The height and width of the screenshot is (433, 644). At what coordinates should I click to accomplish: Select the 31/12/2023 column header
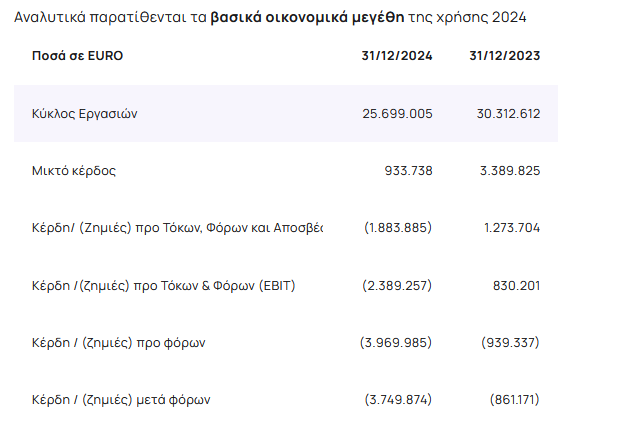point(505,55)
